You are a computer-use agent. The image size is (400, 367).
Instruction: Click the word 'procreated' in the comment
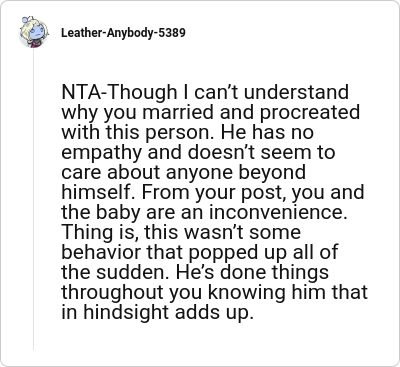coord(310,113)
